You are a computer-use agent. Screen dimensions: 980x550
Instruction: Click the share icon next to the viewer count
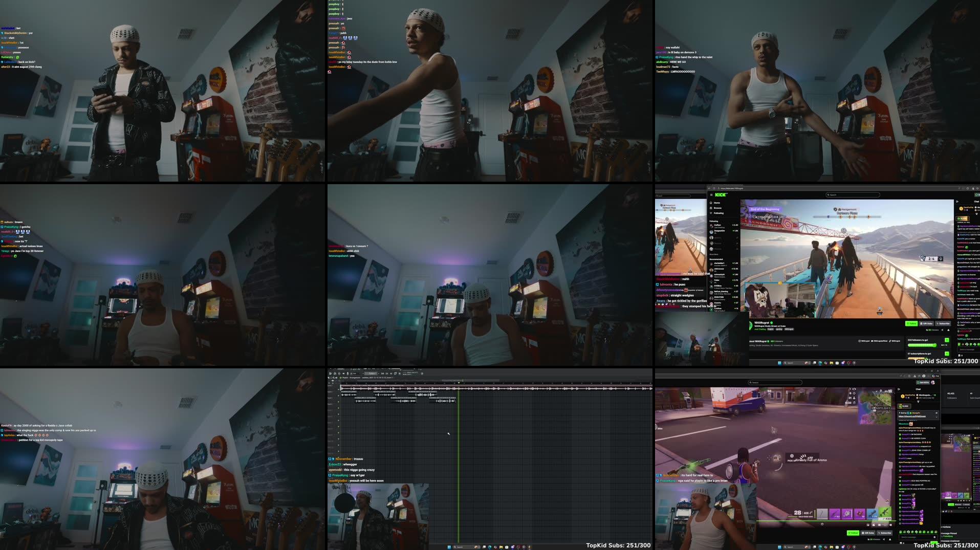(942, 330)
